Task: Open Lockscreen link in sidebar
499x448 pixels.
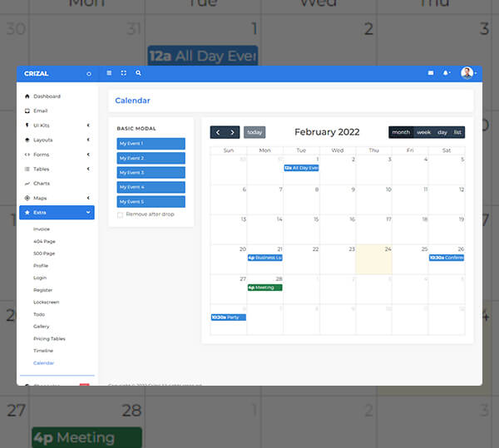Action: click(46, 302)
